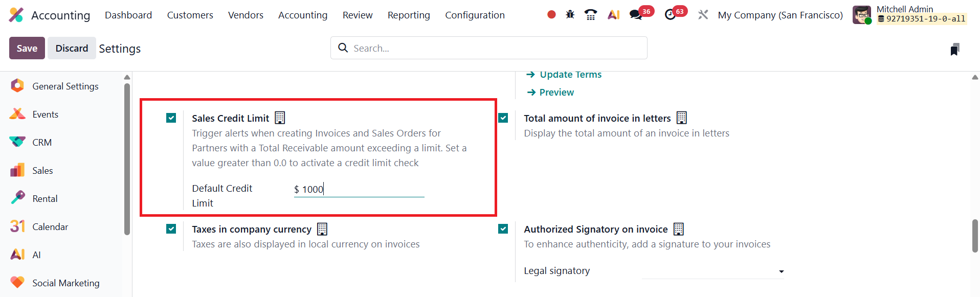Image resolution: width=980 pixels, height=297 pixels.
Task: Open the Customers menu
Action: [190, 15]
